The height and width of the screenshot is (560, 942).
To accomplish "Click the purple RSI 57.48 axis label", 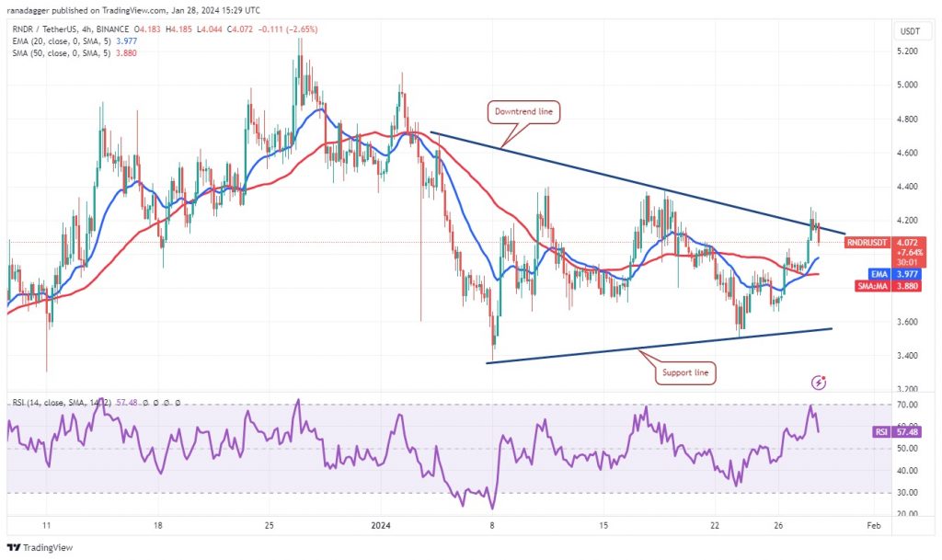I will point(896,432).
